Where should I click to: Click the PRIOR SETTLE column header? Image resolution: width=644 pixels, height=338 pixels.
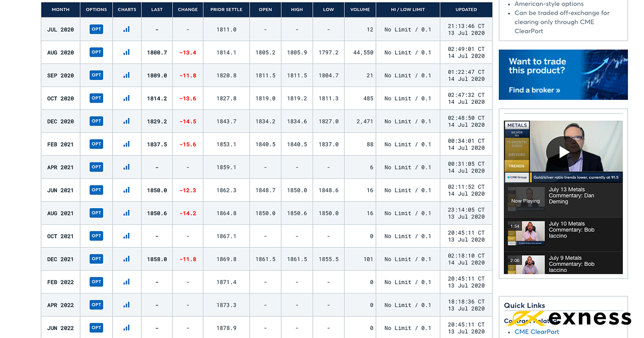[226, 10]
